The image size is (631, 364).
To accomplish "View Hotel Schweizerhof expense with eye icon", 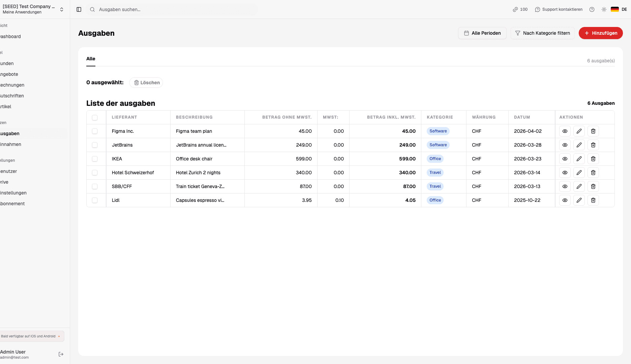I will (x=565, y=173).
